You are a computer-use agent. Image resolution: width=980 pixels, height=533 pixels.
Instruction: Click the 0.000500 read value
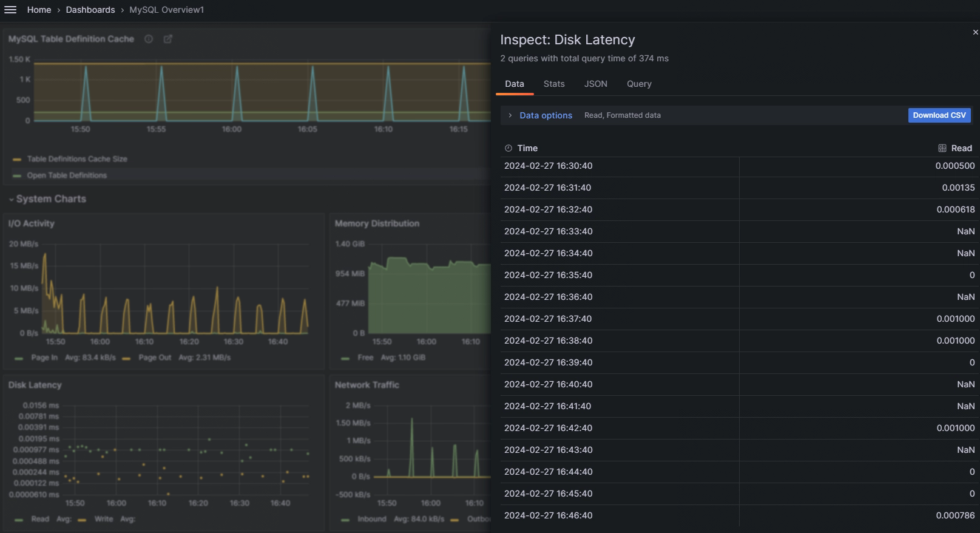pos(955,166)
